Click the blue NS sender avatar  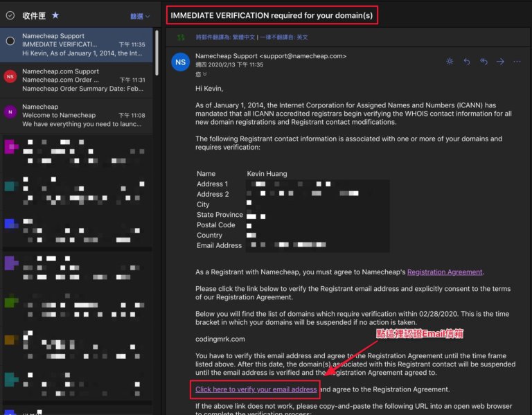click(x=181, y=62)
